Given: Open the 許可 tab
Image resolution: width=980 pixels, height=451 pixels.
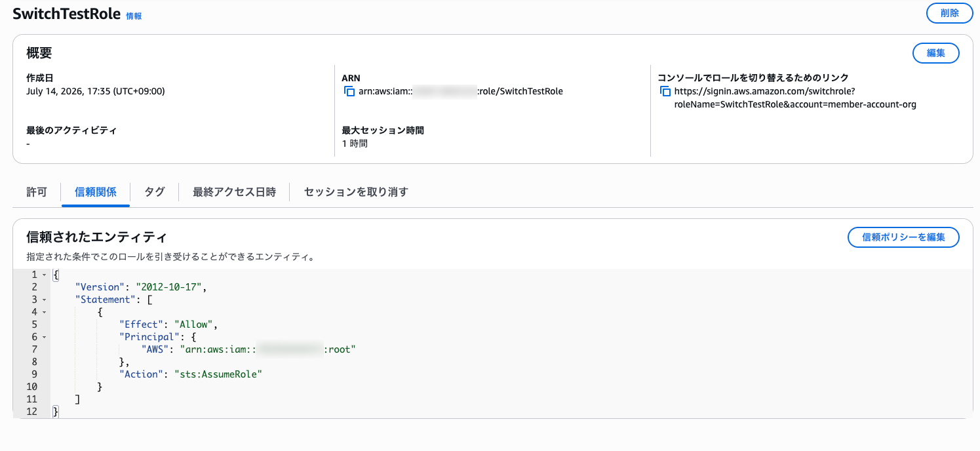Looking at the screenshot, I should click(x=37, y=192).
